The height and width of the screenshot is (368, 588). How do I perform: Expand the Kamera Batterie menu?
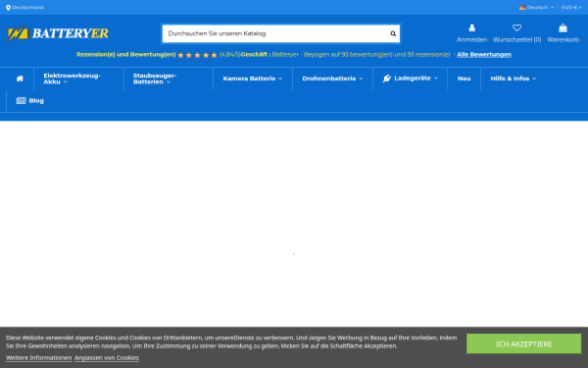(x=253, y=79)
